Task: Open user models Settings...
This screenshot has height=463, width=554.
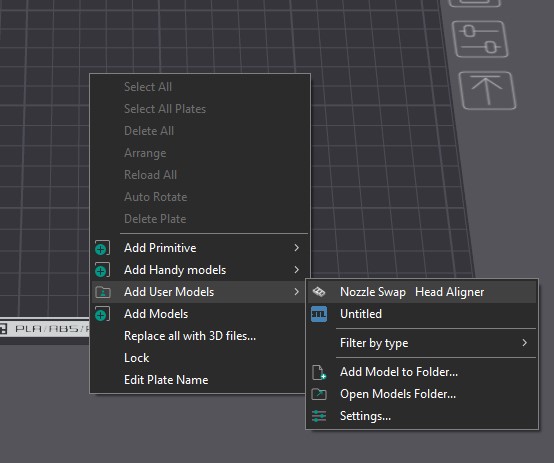Action: point(422,416)
